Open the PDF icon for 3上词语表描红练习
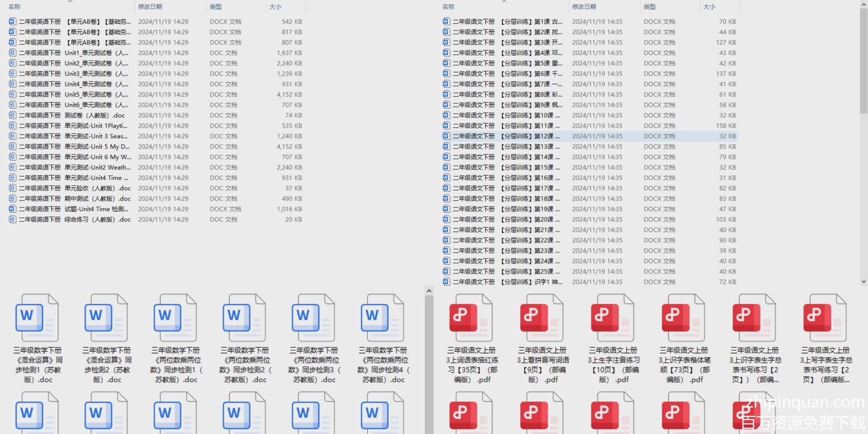This screenshot has width=868, height=434. tap(471, 318)
